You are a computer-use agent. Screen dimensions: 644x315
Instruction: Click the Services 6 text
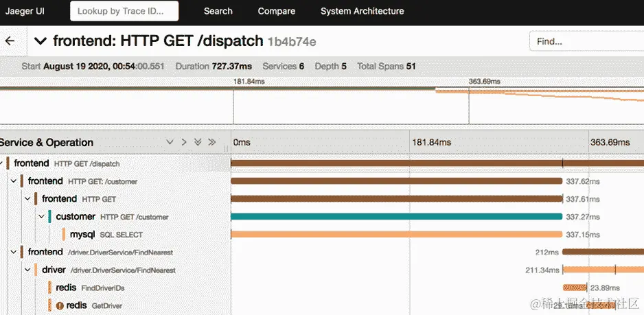click(283, 66)
